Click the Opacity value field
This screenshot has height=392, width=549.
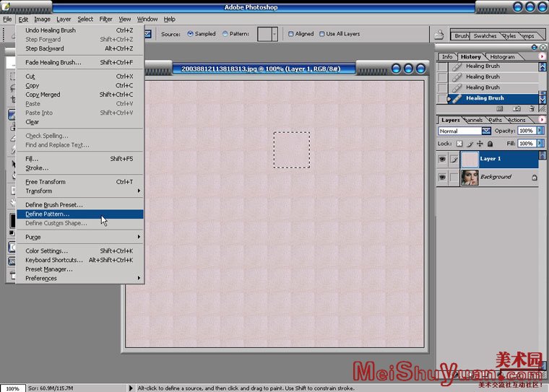527,131
